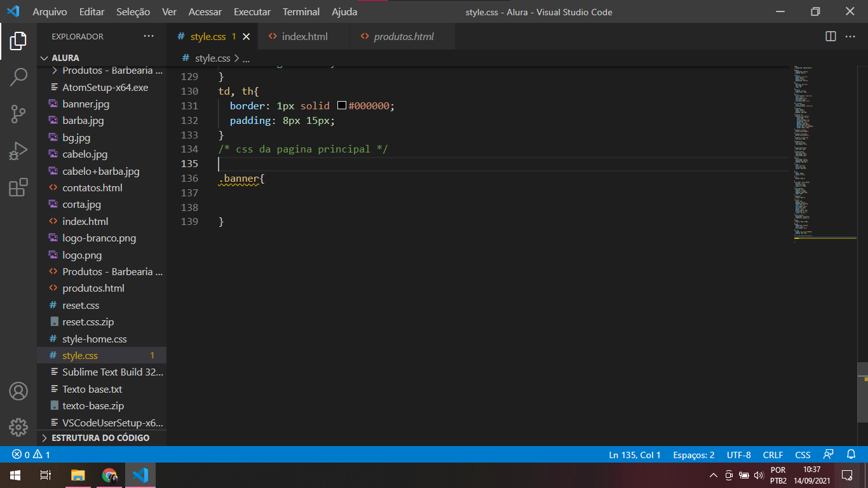Close the style.css tab
The width and height of the screenshot is (868, 488).
[x=247, y=37]
